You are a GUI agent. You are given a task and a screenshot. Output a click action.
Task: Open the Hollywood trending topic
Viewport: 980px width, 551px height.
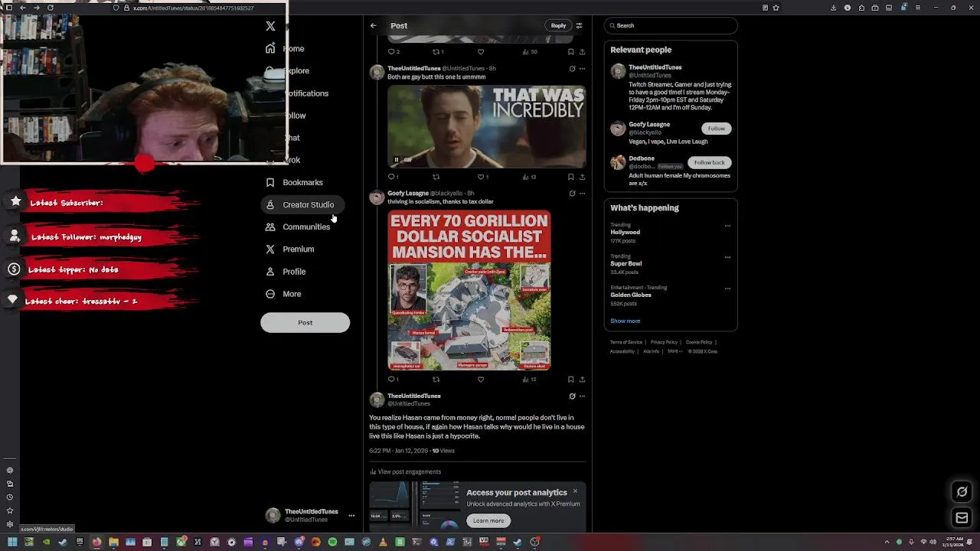(625, 232)
